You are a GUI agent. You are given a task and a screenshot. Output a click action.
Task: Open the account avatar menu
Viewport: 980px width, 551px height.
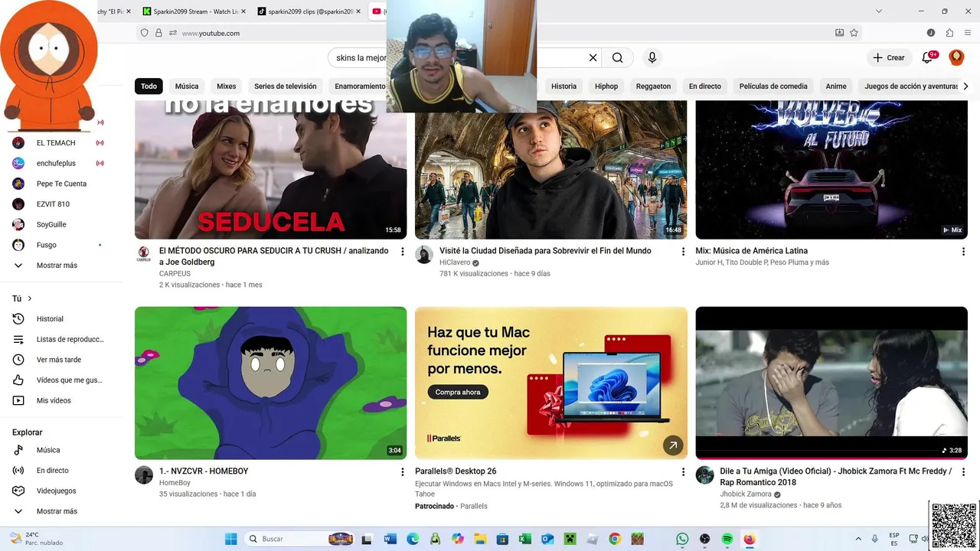coord(956,57)
